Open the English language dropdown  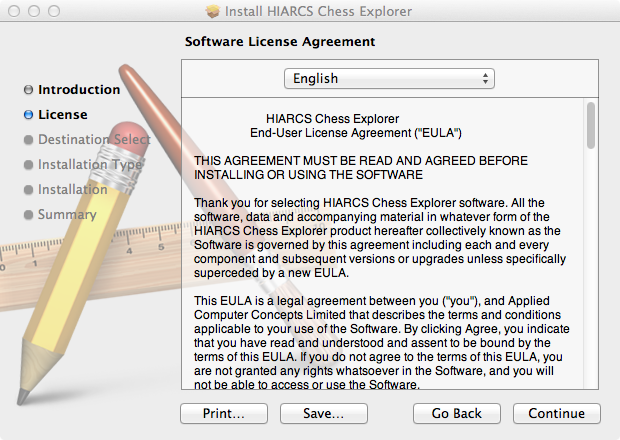(x=389, y=78)
